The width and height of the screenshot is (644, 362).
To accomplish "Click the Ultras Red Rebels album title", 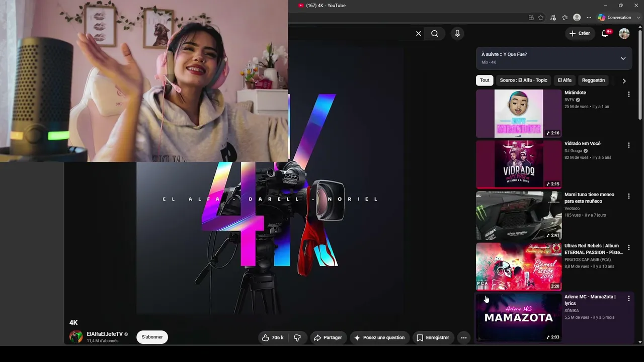I will pos(594,249).
